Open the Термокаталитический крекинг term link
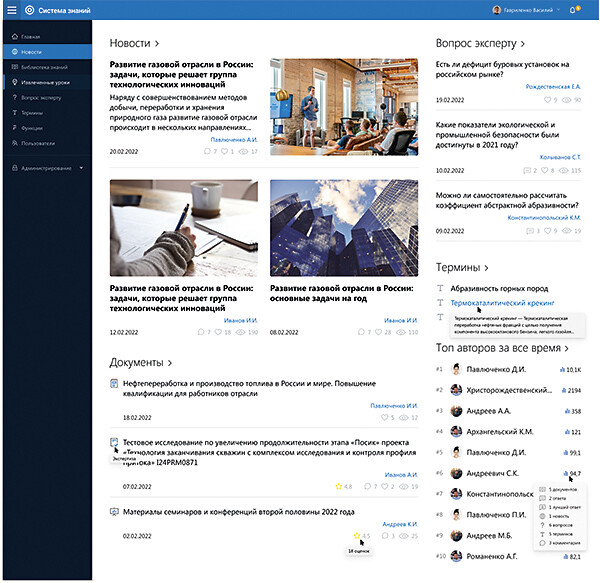 pyautogui.click(x=501, y=302)
